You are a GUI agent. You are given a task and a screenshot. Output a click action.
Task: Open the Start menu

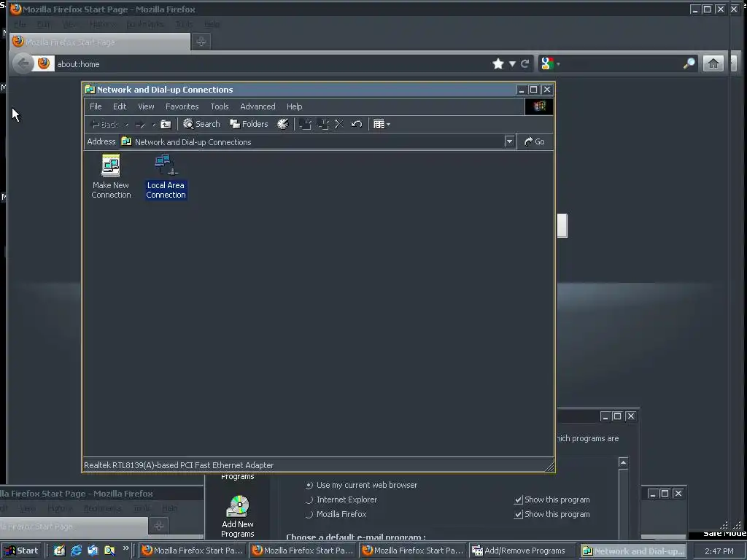[21, 551]
